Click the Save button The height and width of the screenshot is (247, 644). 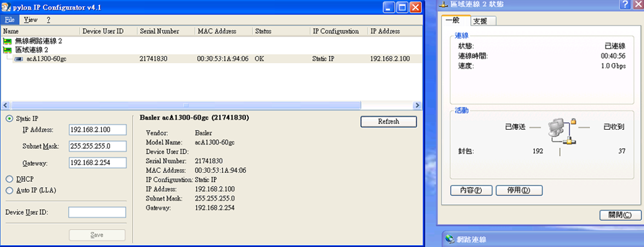97,235
